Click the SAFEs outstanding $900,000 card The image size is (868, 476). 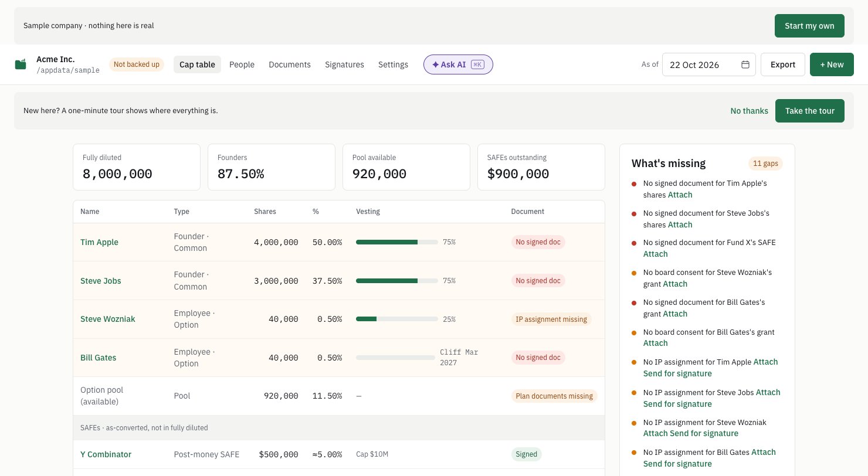(541, 167)
